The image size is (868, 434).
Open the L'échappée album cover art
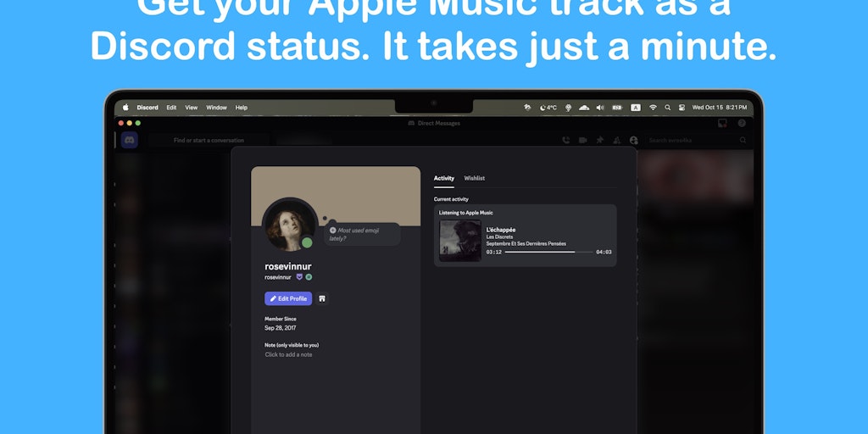460,241
